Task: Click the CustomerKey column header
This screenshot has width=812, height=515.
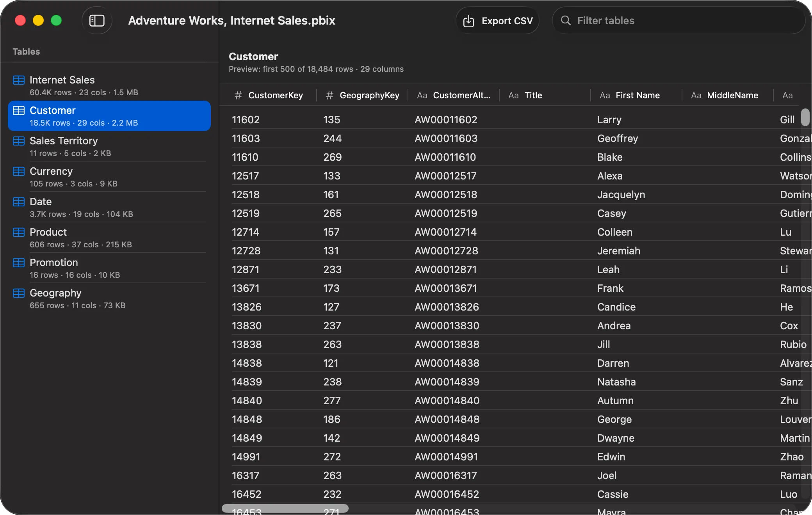Action: click(x=271, y=95)
